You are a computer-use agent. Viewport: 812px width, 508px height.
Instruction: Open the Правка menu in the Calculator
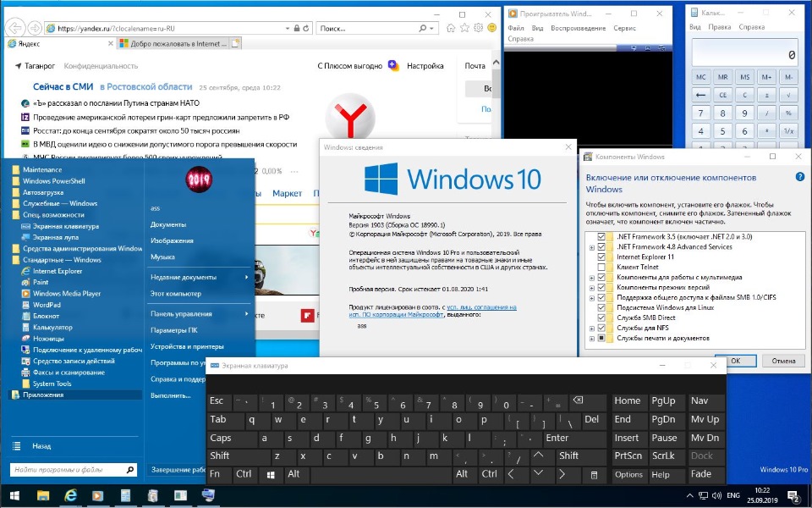pyautogui.click(x=719, y=27)
